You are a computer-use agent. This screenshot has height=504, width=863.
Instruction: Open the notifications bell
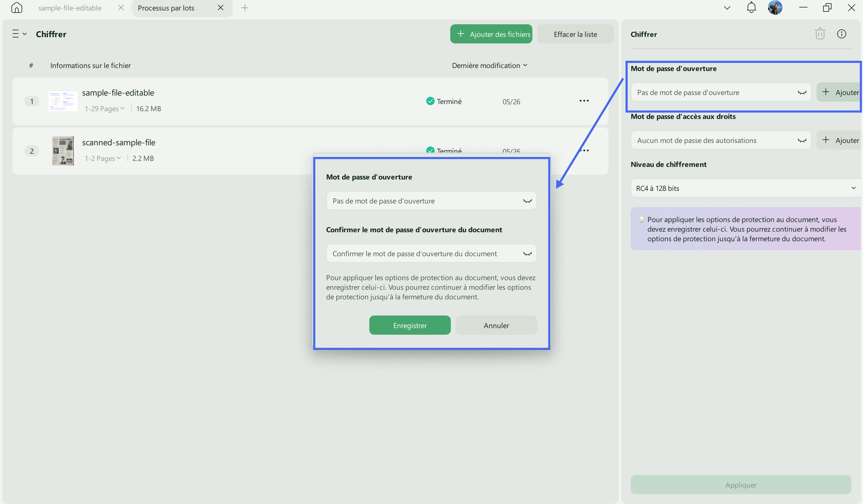tap(751, 7)
